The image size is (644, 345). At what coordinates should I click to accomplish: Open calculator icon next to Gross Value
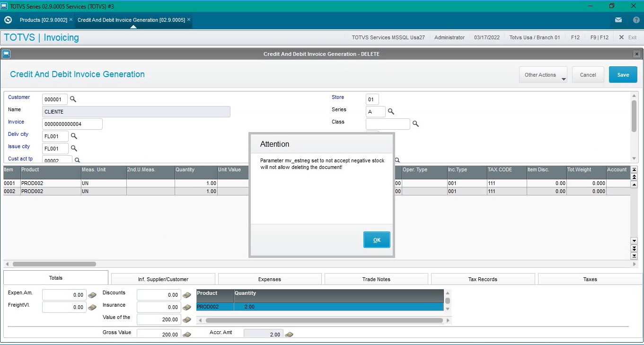click(187, 334)
